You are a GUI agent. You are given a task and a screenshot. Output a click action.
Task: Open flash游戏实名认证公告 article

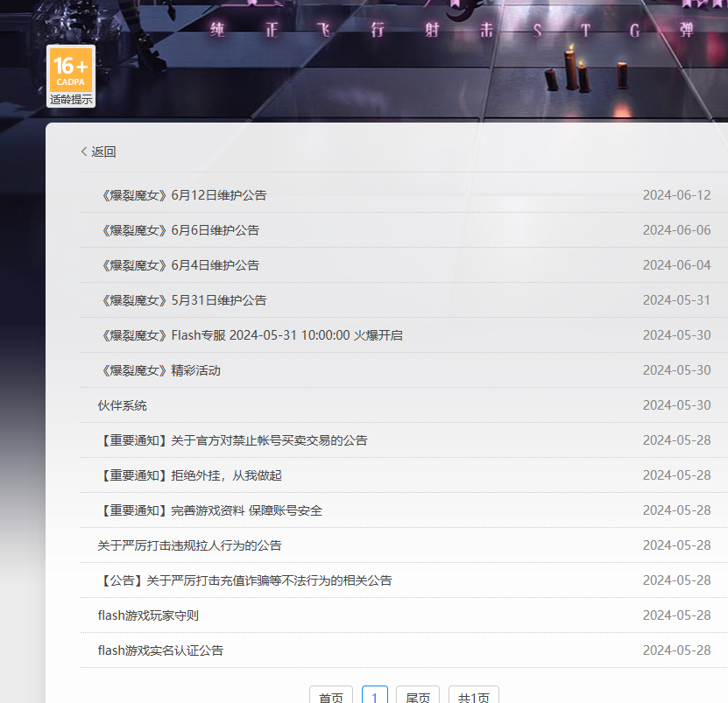160,650
